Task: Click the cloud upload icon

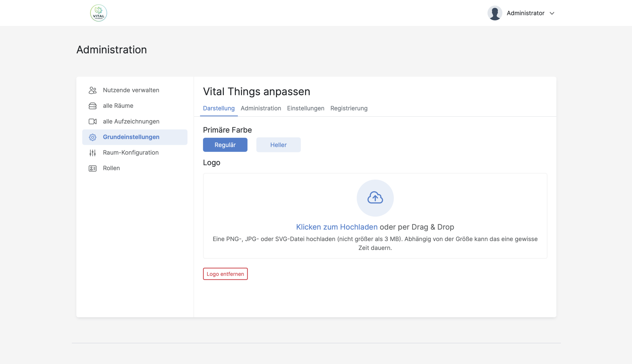Action: [x=375, y=198]
